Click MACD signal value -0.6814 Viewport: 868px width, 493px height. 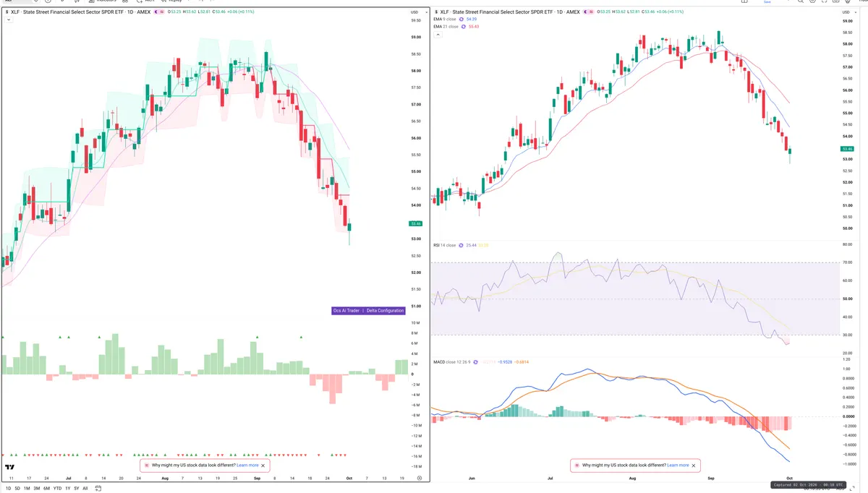coord(521,362)
